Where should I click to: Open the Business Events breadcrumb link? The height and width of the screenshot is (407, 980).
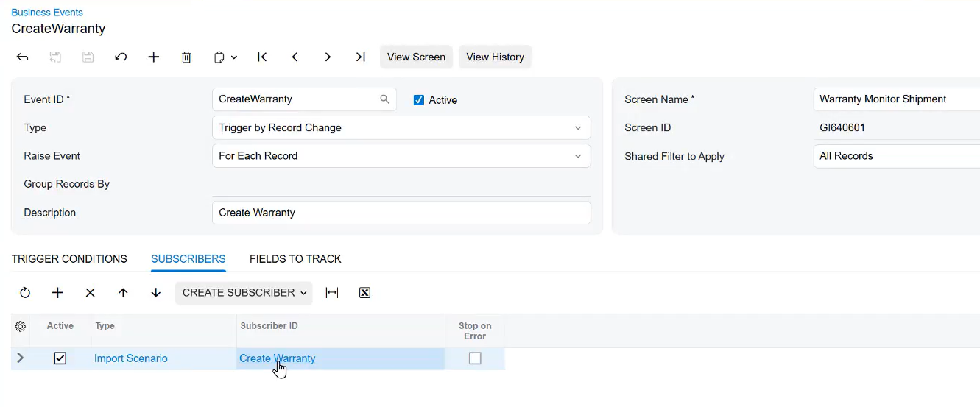pyautogui.click(x=47, y=13)
